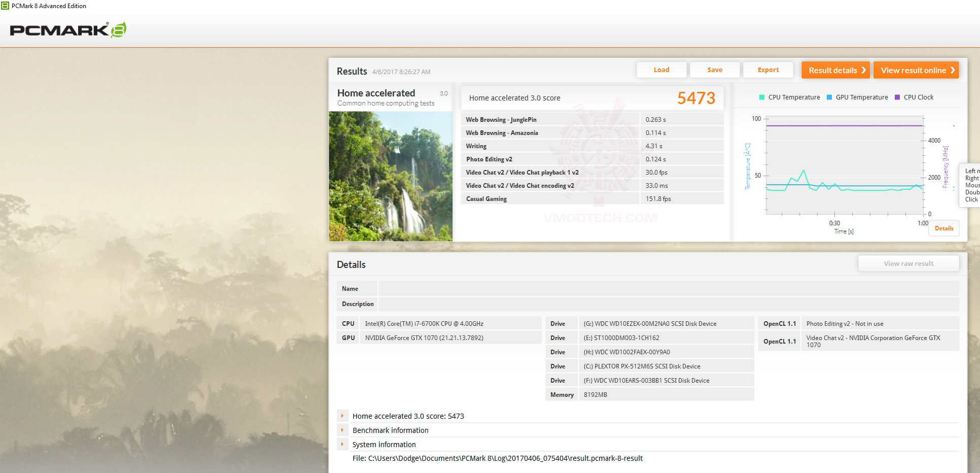This screenshot has width=980, height=473.
Task: Click the 5473 score value
Action: (696, 98)
